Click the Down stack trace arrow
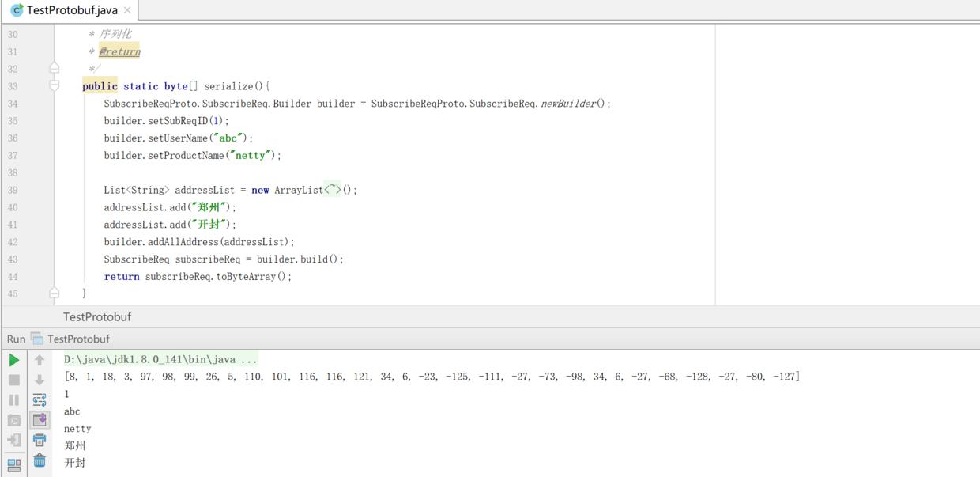 click(40, 380)
